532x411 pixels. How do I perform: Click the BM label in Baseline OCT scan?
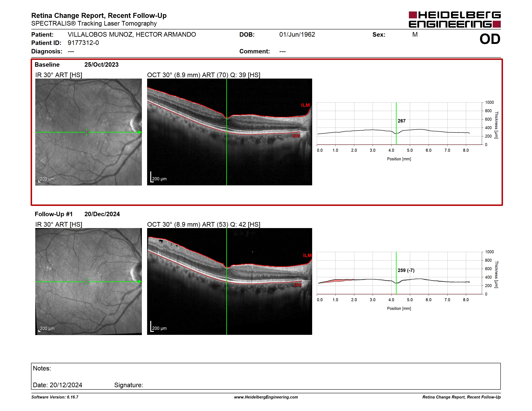[x=296, y=136]
